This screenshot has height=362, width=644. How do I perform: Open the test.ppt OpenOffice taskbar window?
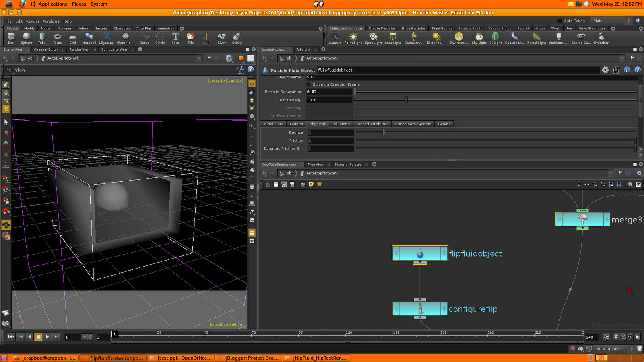[181, 358]
